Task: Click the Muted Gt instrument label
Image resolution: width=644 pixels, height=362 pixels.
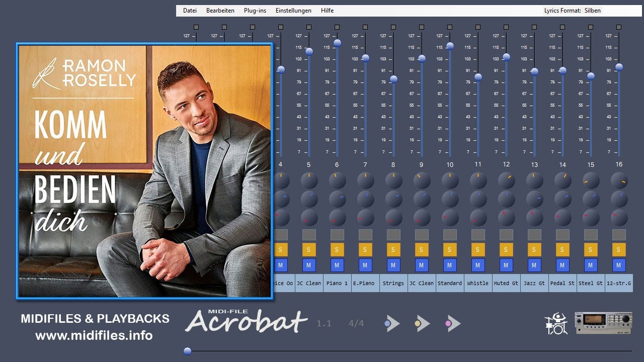Action: [506, 283]
